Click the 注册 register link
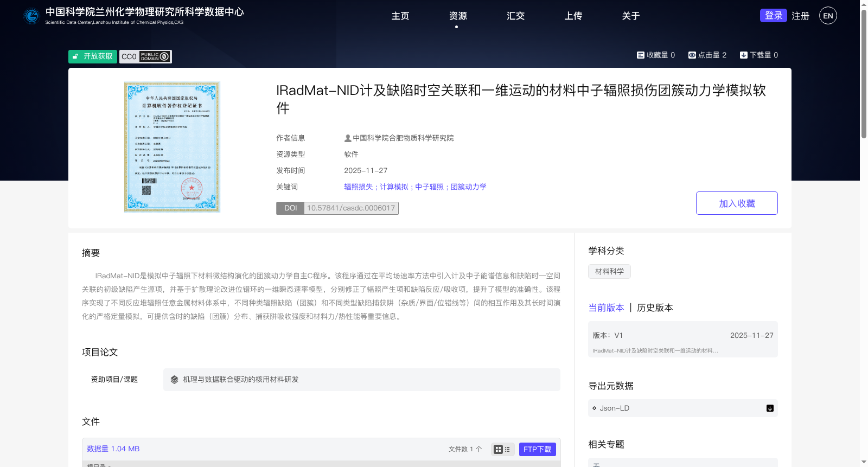This screenshot has width=868, height=467. click(801, 16)
